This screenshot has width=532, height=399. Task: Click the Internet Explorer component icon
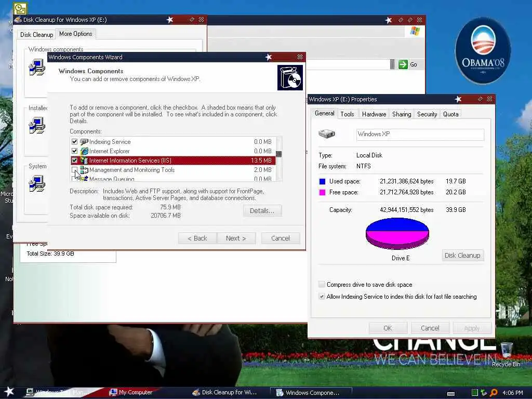pyautogui.click(x=84, y=151)
